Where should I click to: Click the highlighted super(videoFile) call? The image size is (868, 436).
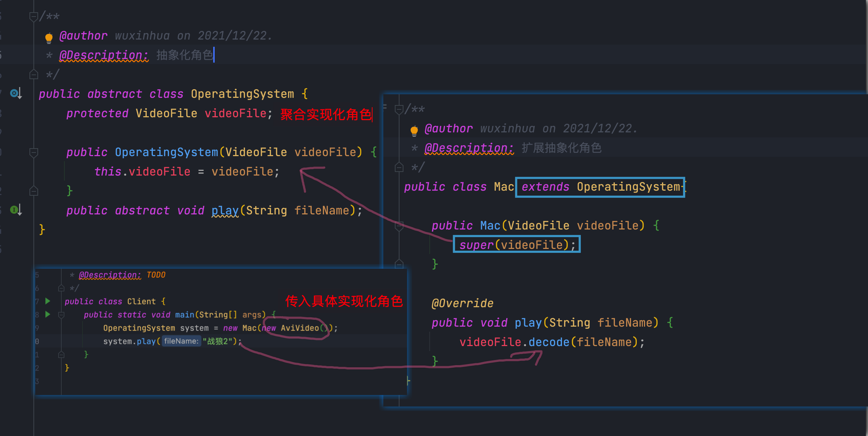tap(516, 245)
